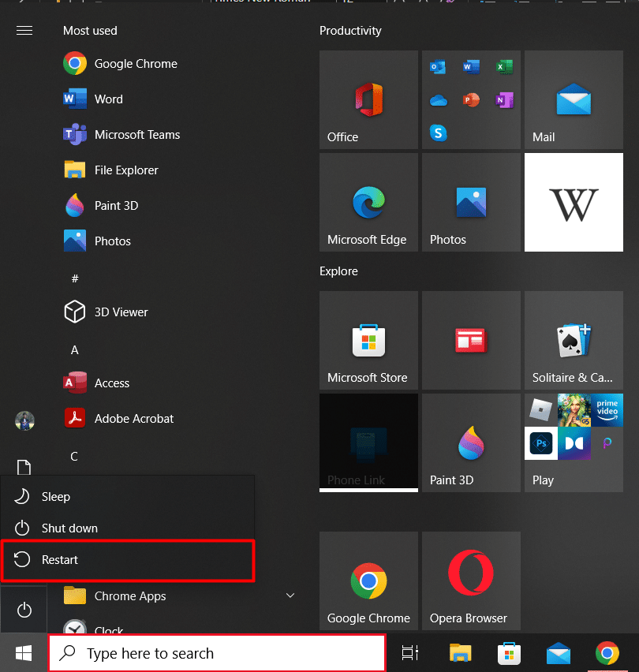Open Dolby icon in the Play tile
This screenshot has width=639, height=672.
point(574,443)
